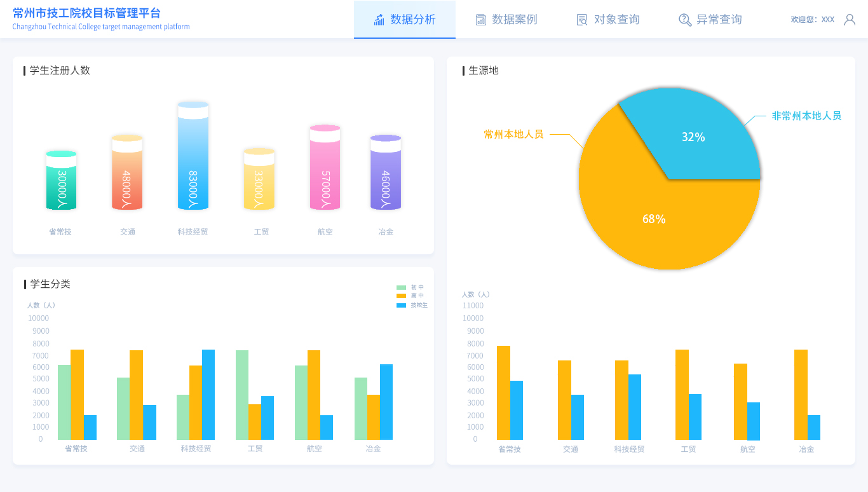Screen dimensions: 868x492
Task: Click the 常州市技工院校目标管理平台 title
Action: point(86,13)
